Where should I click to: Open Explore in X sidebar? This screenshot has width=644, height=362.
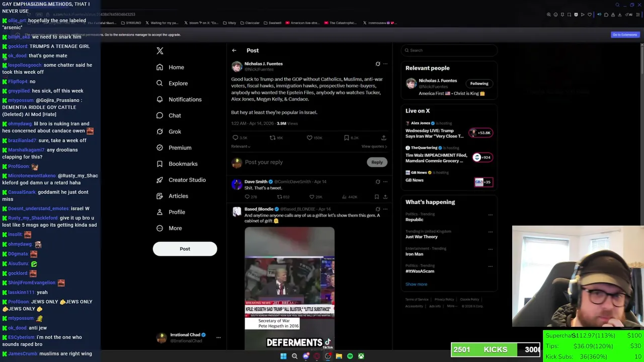coord(172,83)
